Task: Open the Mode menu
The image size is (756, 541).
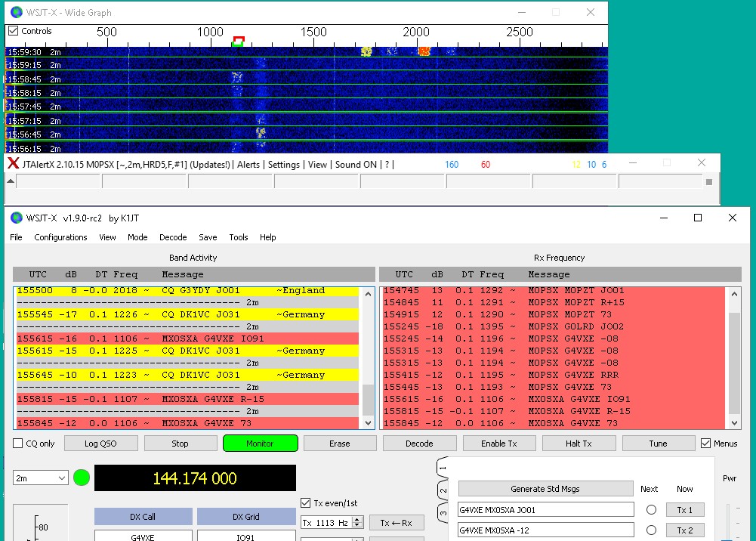Action: click(x=137, y=237)
